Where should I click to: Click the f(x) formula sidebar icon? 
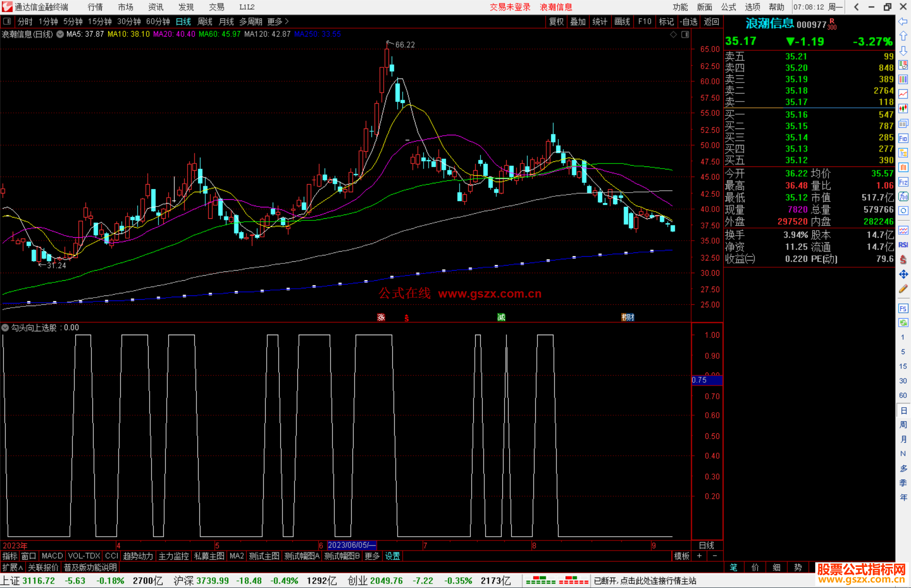click(x=903, y=196)
